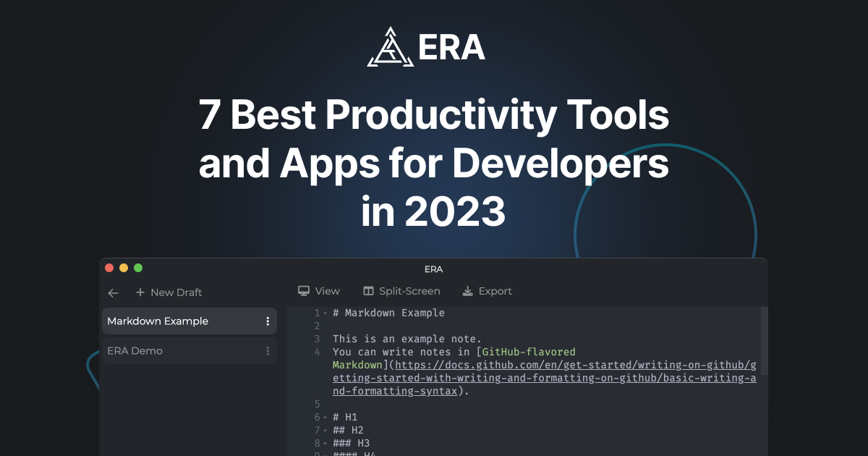Open the kebab menu on Markdown Example
The image size is (868, 456).
[x=268, y=321]
